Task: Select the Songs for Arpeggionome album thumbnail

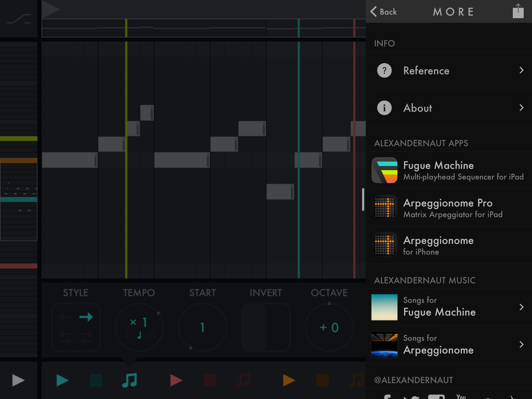Action: [x=384, y=344]
